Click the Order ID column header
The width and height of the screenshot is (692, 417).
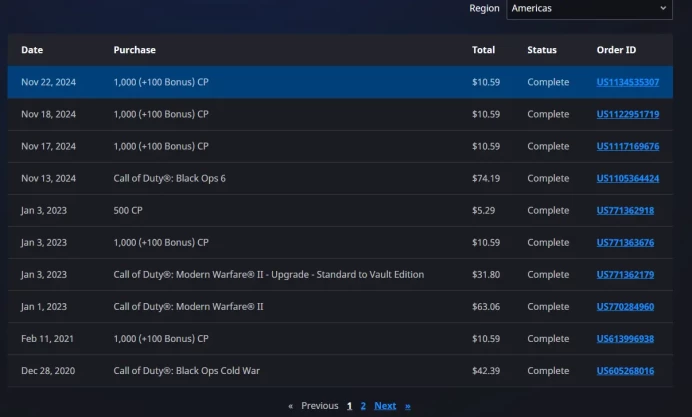[x=616, y=50]
